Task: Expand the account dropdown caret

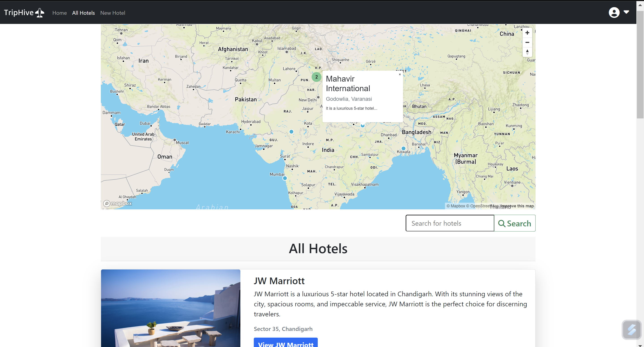Action: point(626,12)
